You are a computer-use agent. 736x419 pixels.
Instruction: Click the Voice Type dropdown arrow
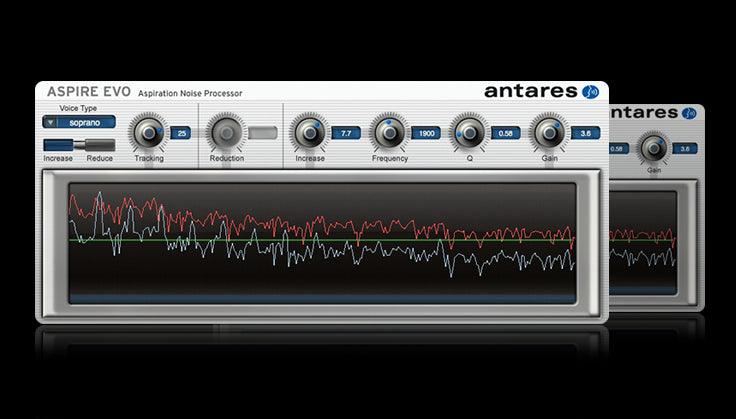[x=50, y=123]
